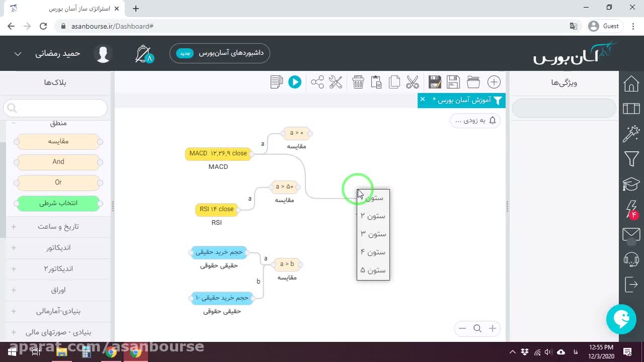Select the MACD ۱۲,۲۶,۹ close node
The height and width of the screenshot is (362, 644).
click(218, 153)
